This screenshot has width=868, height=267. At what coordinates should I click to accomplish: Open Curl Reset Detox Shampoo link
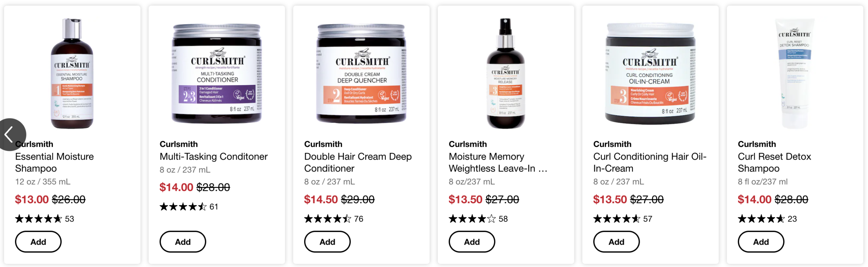(774, 162)
